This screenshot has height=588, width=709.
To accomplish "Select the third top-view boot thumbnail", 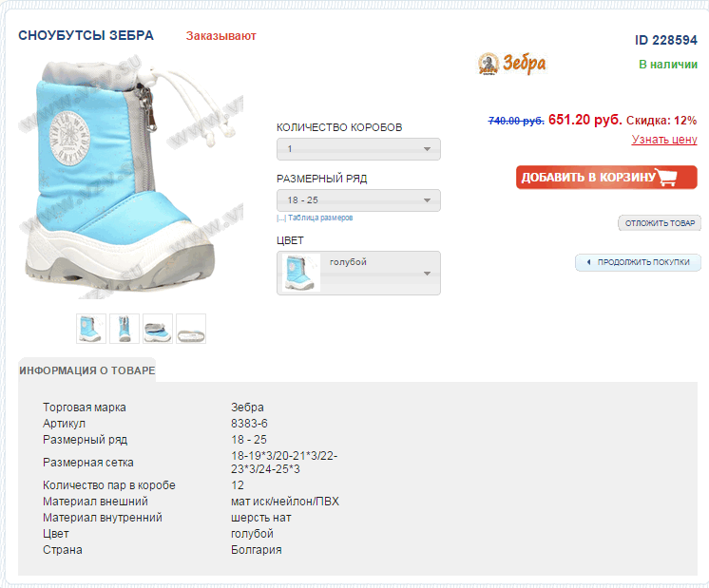I will point(158,329).
